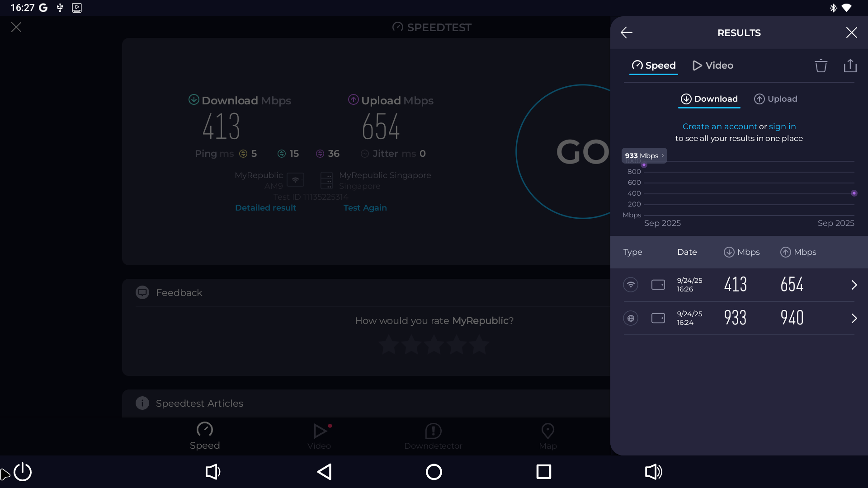Open the 933 Mbps chart tooltip
The image size is (868, 488).
(x=644, y=155)
